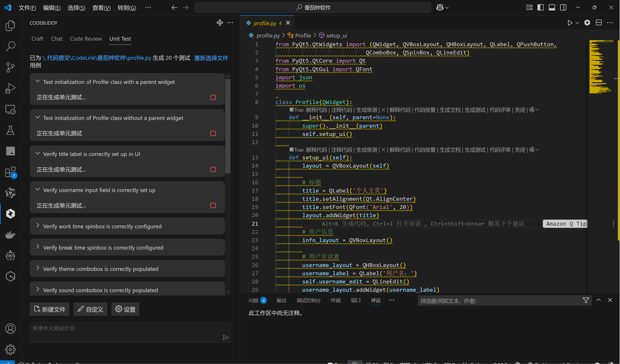Click the 重新选择文件 link
This screenshot has height=364, width=620.
(211, 58)
